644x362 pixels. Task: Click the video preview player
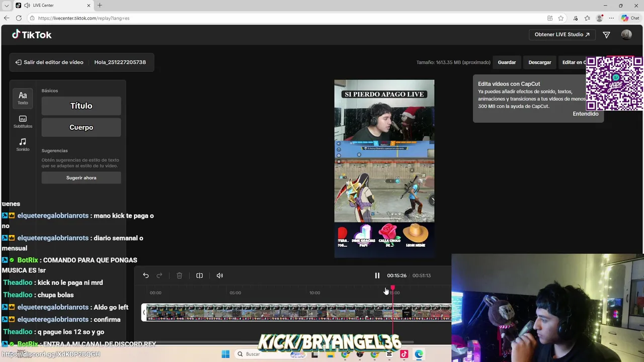[x=384, y=168]
